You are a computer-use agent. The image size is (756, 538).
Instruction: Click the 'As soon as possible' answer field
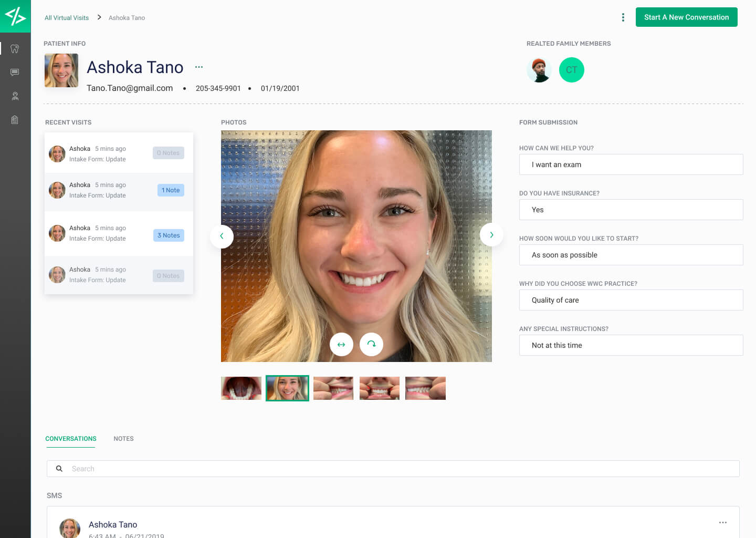(x=631, y=255)
